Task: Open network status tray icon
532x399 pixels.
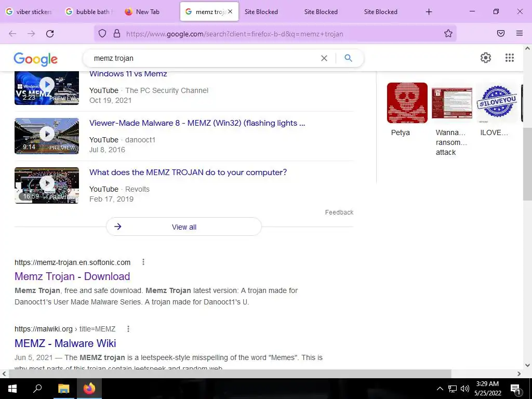Action: (x=453, y=389)
